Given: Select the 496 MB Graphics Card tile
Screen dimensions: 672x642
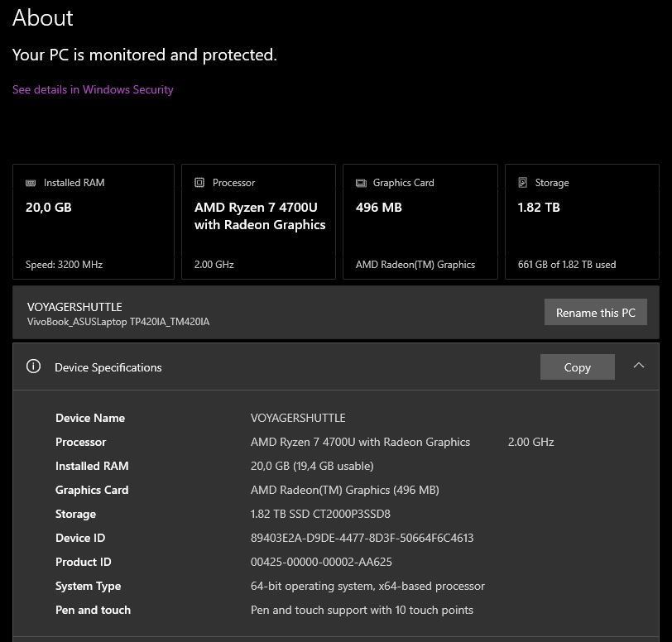Looking at the screenshot, I should pos(420,222).
